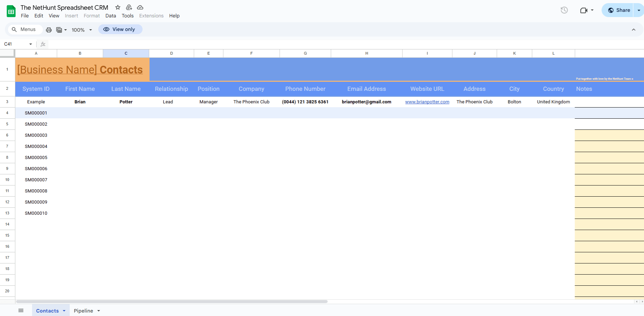
Task: Select the paint format tool
Action: tap(59, 30)
